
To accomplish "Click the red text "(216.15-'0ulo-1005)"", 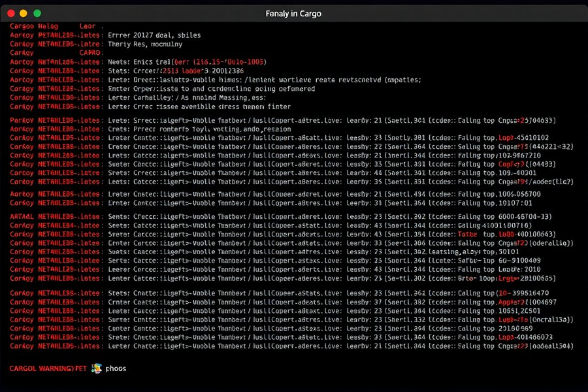I will 230,62.
